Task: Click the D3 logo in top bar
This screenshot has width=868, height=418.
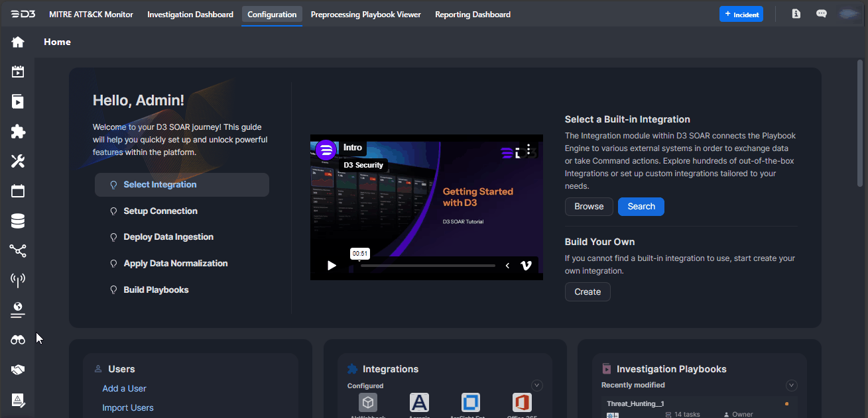Action: (23, 14)
